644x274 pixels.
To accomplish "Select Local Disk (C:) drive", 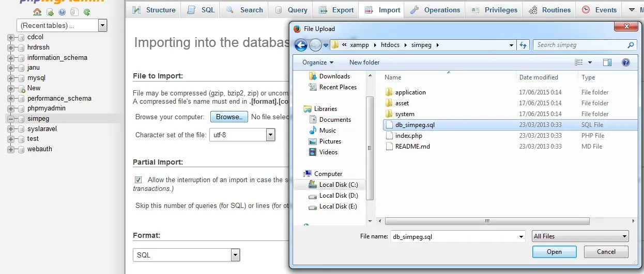I will tap(338, 185).
